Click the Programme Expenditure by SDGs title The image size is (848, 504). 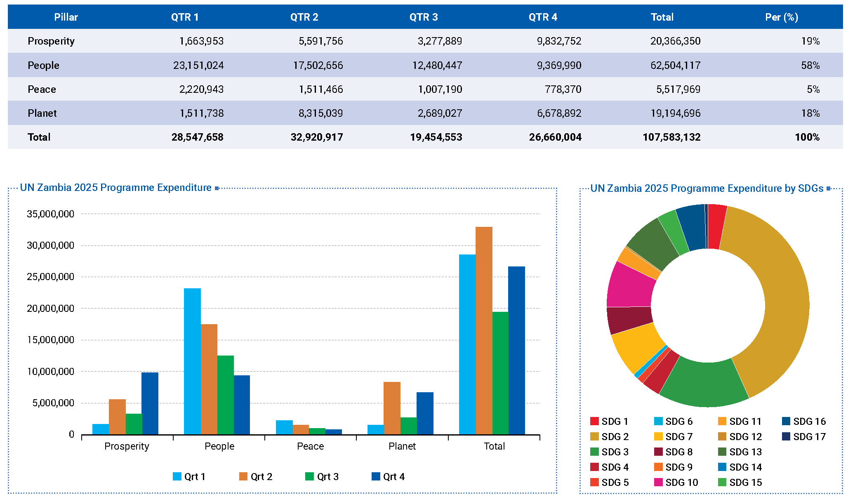pyautogui.click(x=707, y=188)
